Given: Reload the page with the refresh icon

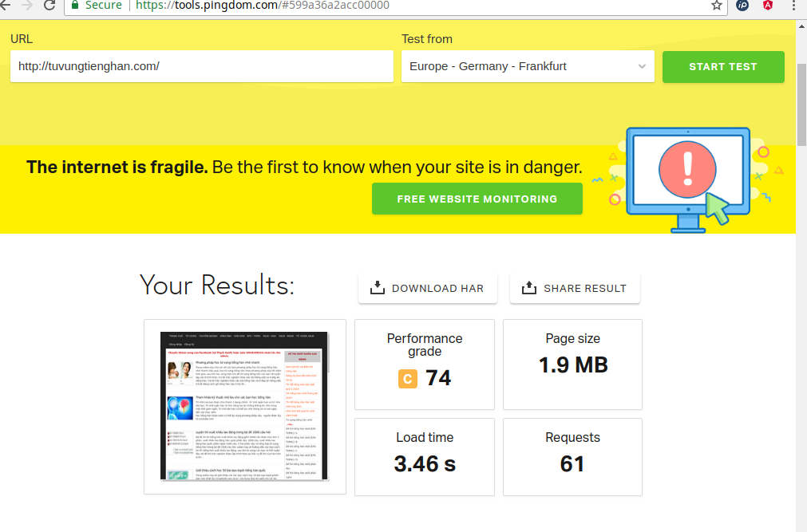Looking at the screenshot, I should click(49, 5).
